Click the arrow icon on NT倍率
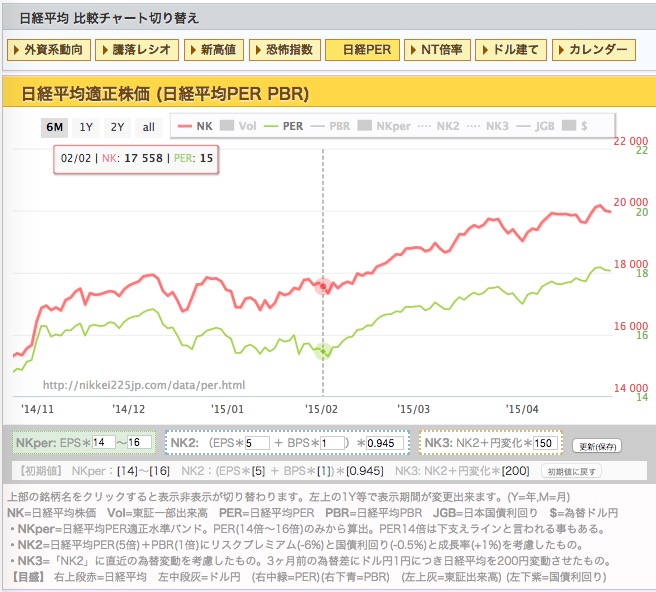 coord(413,50)
